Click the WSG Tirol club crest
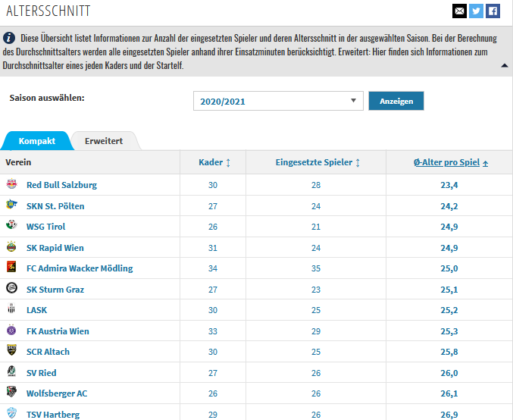Screen dimensions: 513x420 coord(11,226)
